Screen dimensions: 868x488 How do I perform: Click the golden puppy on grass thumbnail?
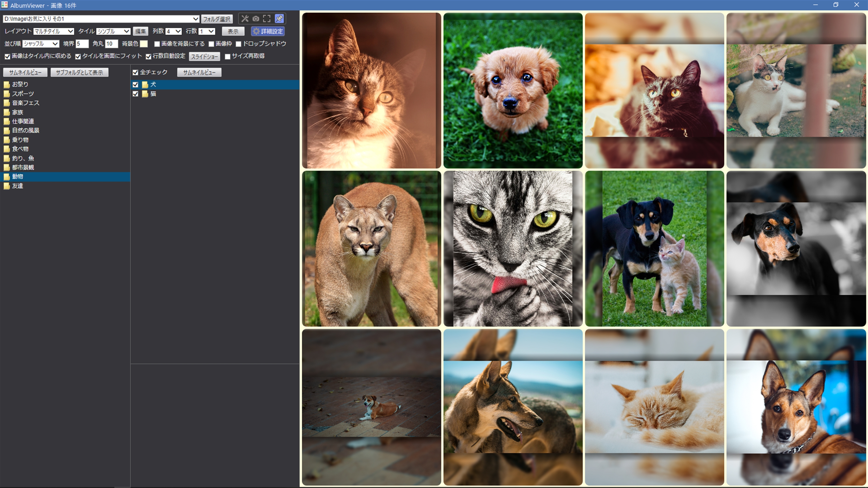512,90
